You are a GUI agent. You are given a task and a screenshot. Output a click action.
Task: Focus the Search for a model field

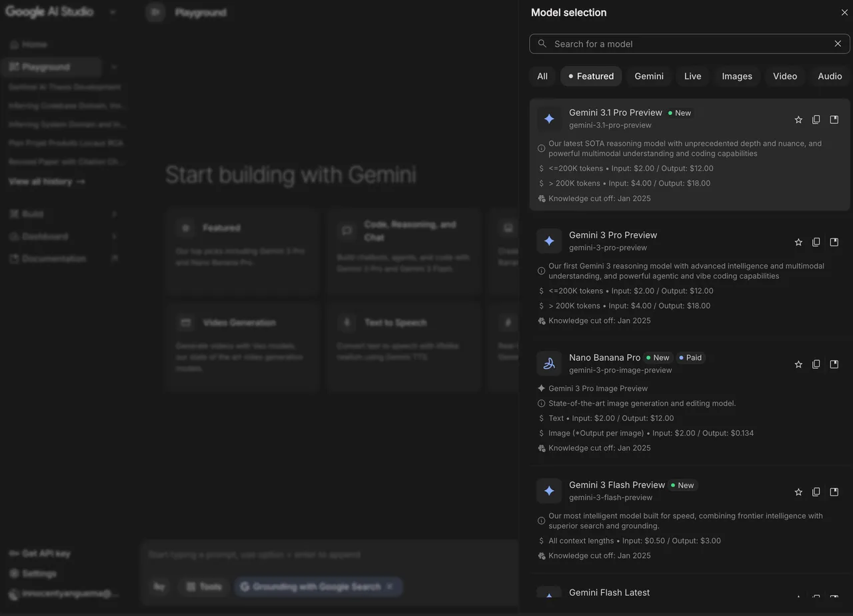(x=686, y=44)
